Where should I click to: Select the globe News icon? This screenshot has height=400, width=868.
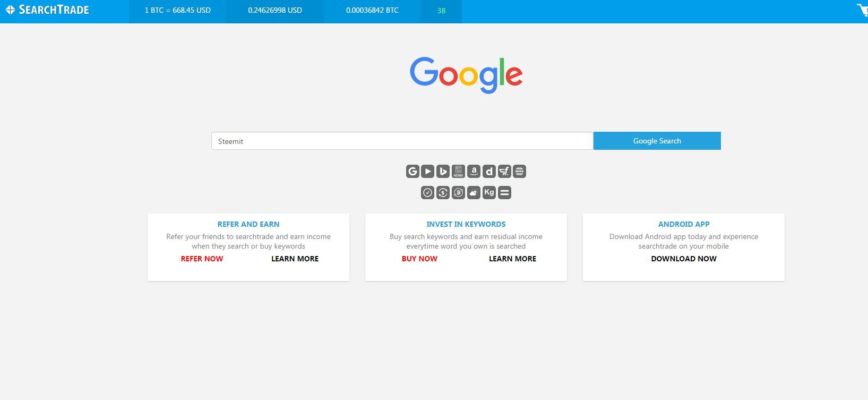pyautogui.click(x=519, y=171)
